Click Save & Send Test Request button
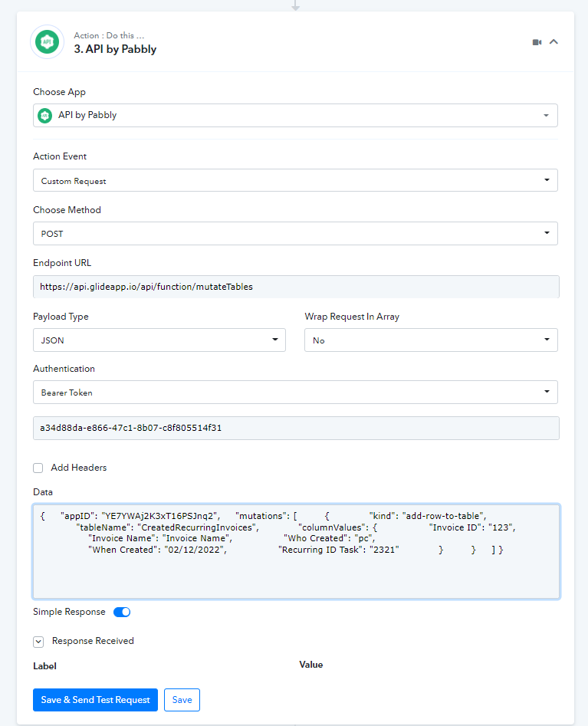The width and height of the screenshot is (588, 726). [x=95, y=700]
